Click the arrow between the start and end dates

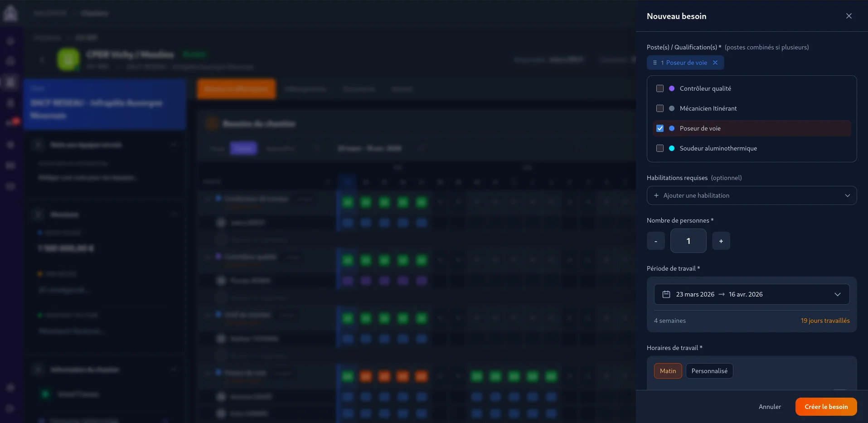tap(722, 294)
